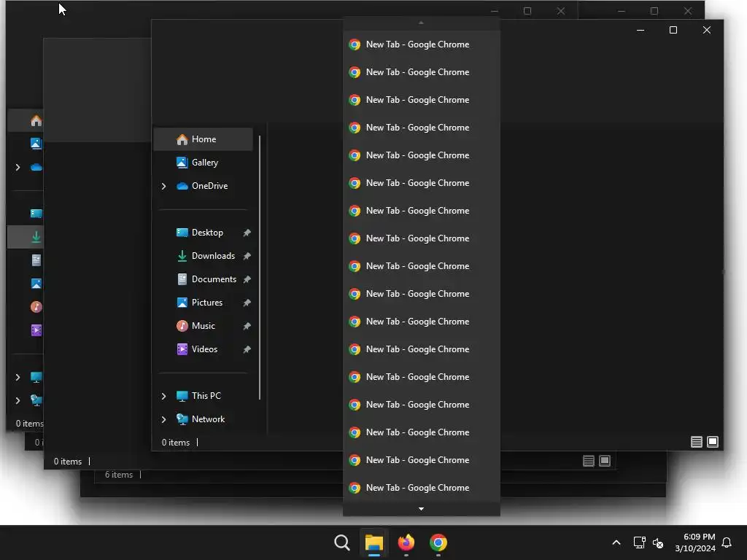Click the thumbnails view icon in the second Explorer window

point(605,461)
